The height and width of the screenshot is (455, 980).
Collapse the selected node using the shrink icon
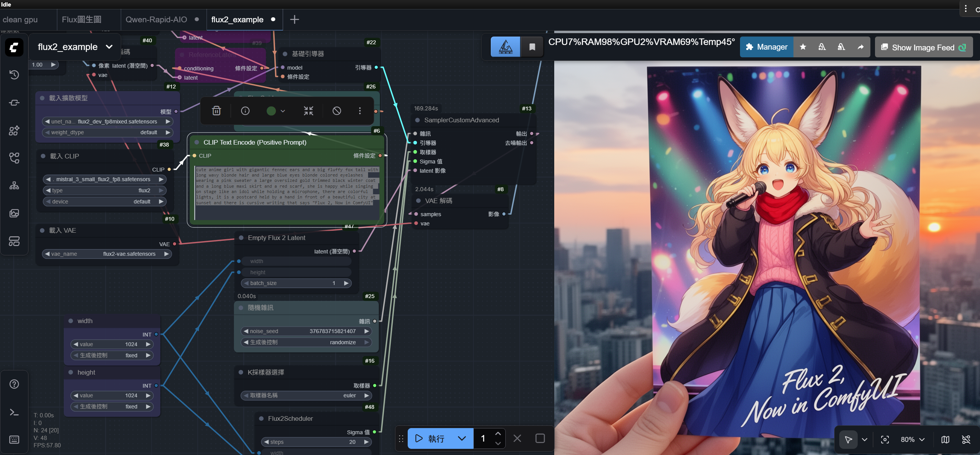tap(308, 111)
